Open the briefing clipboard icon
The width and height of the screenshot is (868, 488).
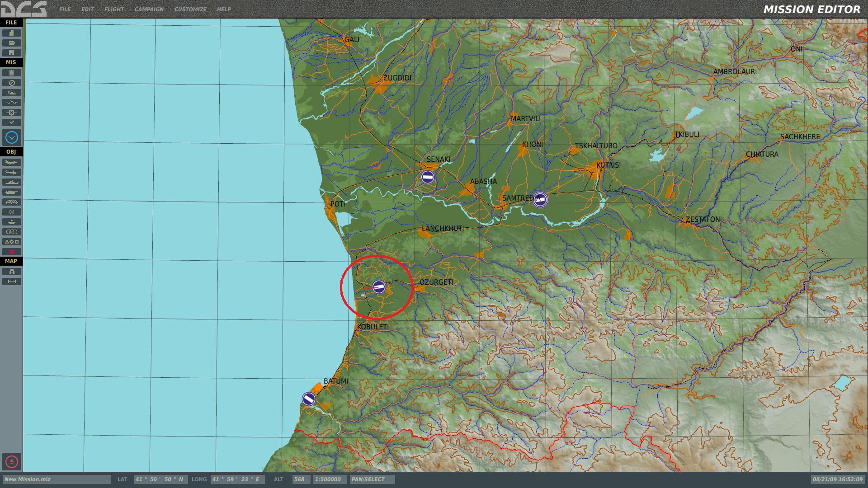coord(12,73)
